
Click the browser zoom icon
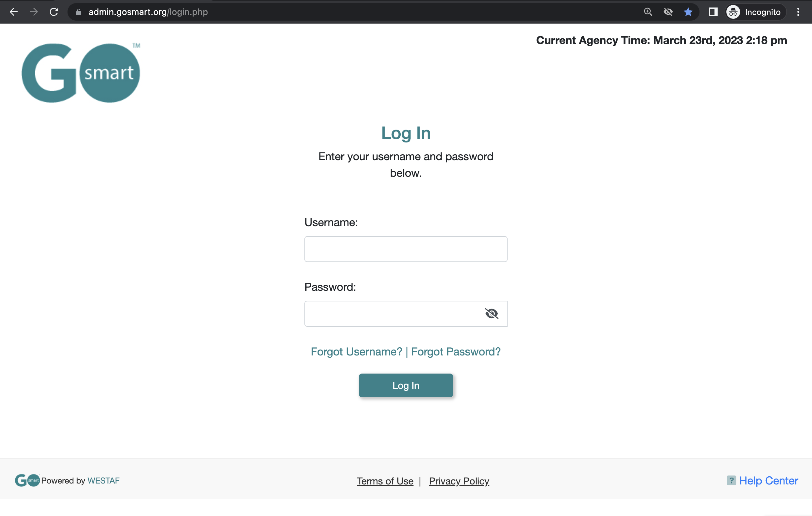click(x=648, y=12)
